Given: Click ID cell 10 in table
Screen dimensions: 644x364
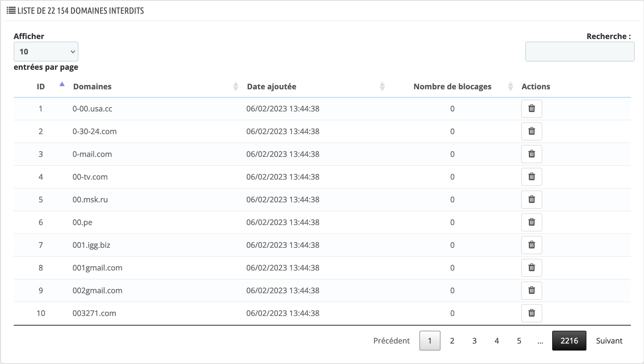Looking at the screenshot, I should pos(41,313).
